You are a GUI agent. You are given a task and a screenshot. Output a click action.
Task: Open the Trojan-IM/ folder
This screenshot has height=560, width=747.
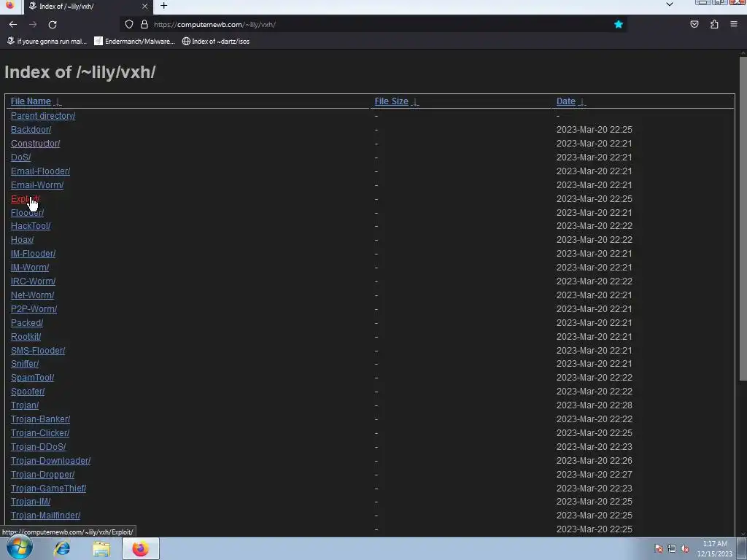[x=31, y=502]
